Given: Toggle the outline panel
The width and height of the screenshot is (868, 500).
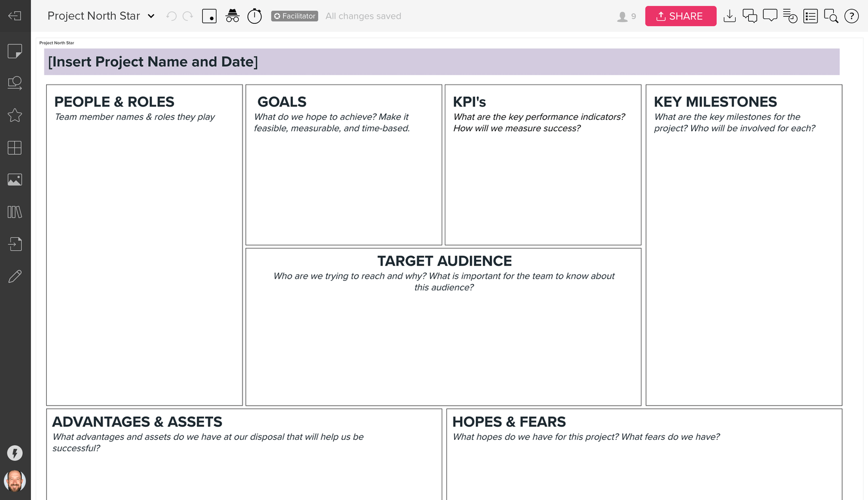Looking at the screenshot, I should pyautogui.click(x=810, y=16).
